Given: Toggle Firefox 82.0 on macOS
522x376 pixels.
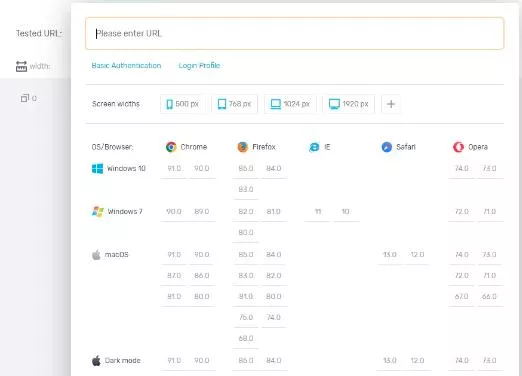Looking at the screenshot, I should click(x=274, y=276).
